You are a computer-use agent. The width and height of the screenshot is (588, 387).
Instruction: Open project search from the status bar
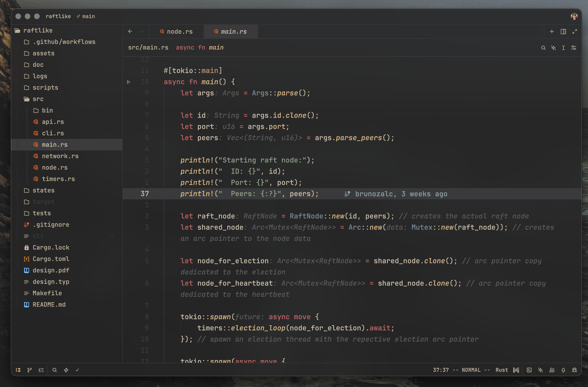55,370
